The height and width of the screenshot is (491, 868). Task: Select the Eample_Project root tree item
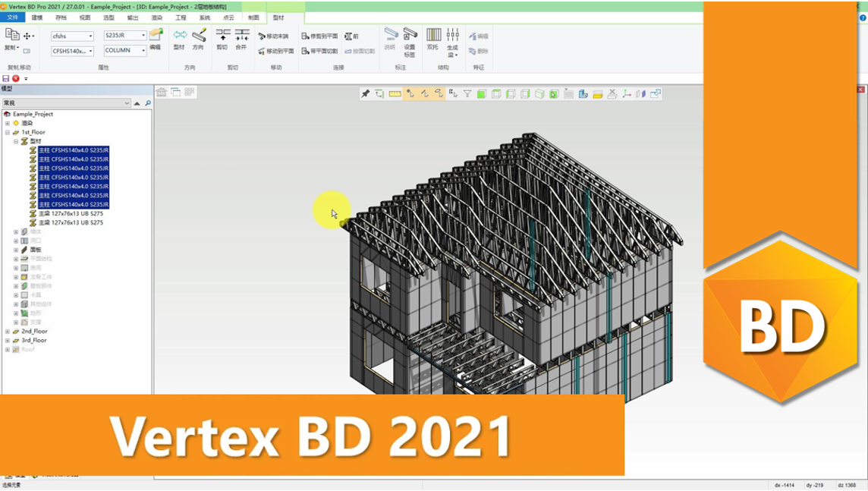(x=33, y=114)
